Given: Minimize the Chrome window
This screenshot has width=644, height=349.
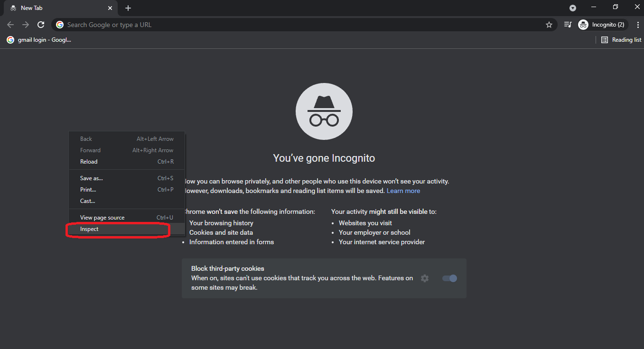Looking at the screenshot, I should pos(594,7).
